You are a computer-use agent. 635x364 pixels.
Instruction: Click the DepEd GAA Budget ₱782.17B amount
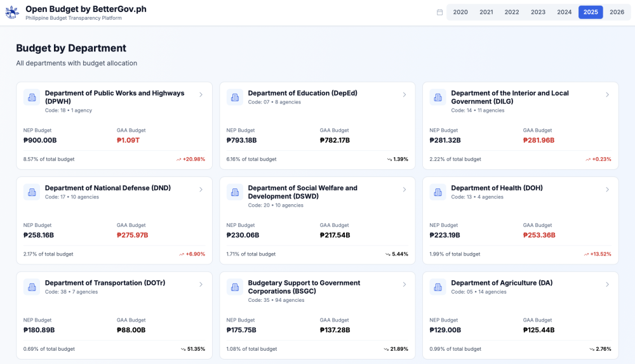[335, 140]
